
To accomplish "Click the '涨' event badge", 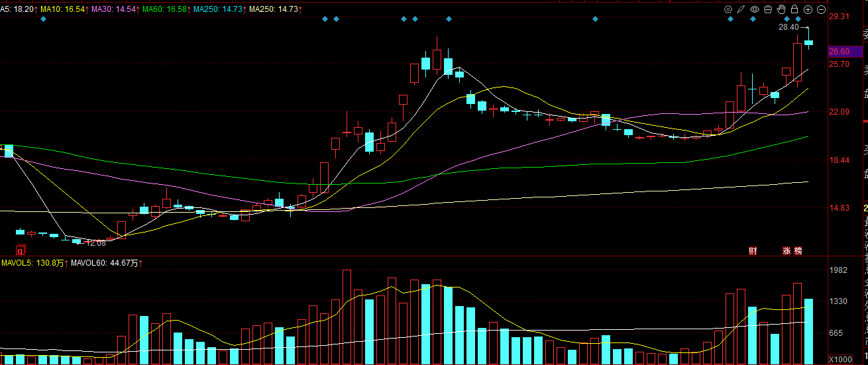I will click(x=787, y=250).
